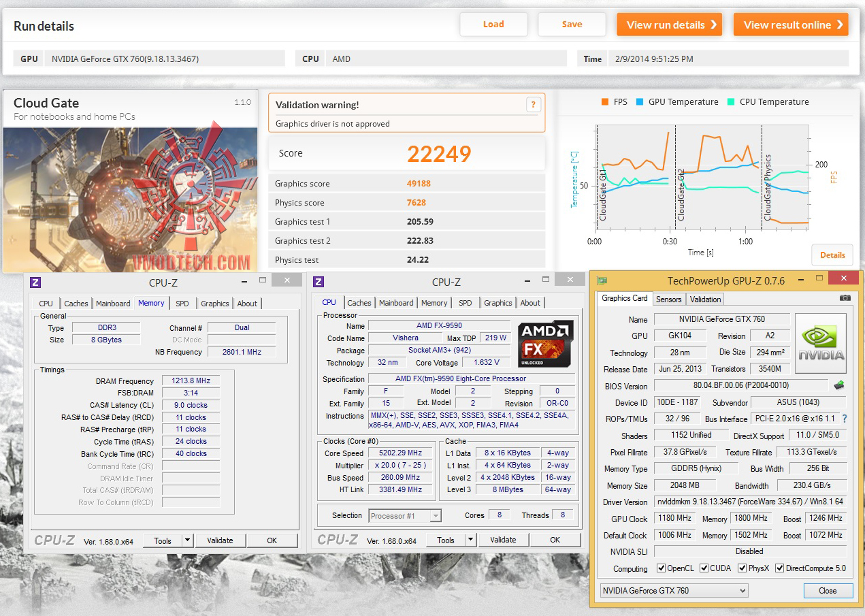Expand Tools dropdown arrow in Memory CPU-Z window
Viewport: 865px width, 616px height.
tap(188, 540)
